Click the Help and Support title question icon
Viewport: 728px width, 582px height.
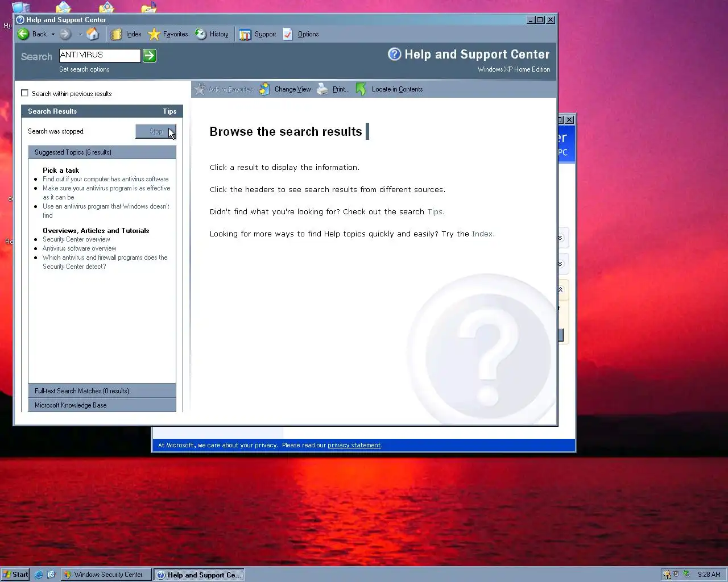[x=395, y=54]
